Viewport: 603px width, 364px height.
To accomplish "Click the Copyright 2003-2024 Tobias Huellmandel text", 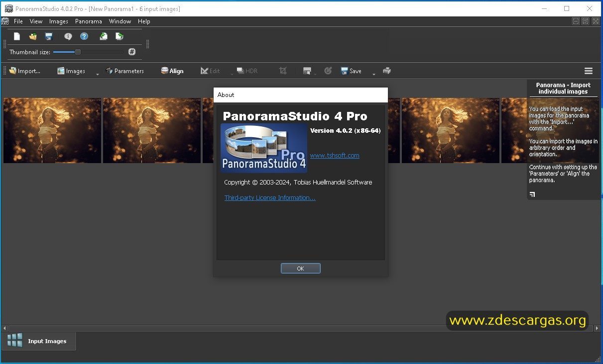I will pyautogui.click(x=298, y=182).
